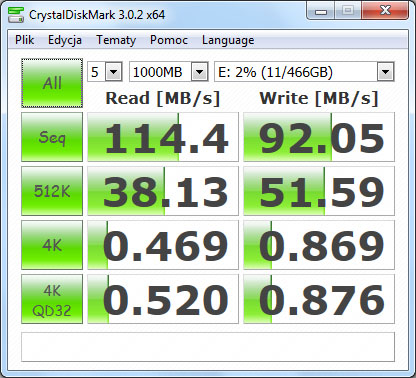
Task: Close the CrystalDiskMark window
Action: click(385, 11)
